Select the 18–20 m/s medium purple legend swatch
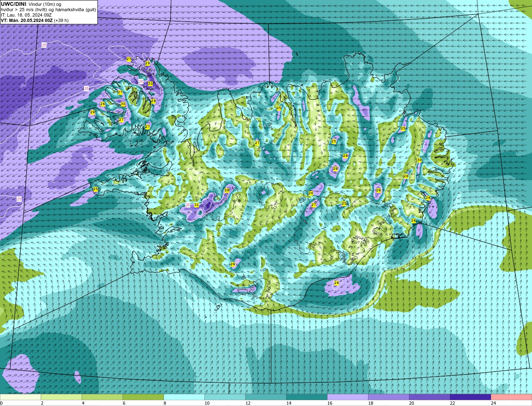532x406 pixels. (389, 397)
